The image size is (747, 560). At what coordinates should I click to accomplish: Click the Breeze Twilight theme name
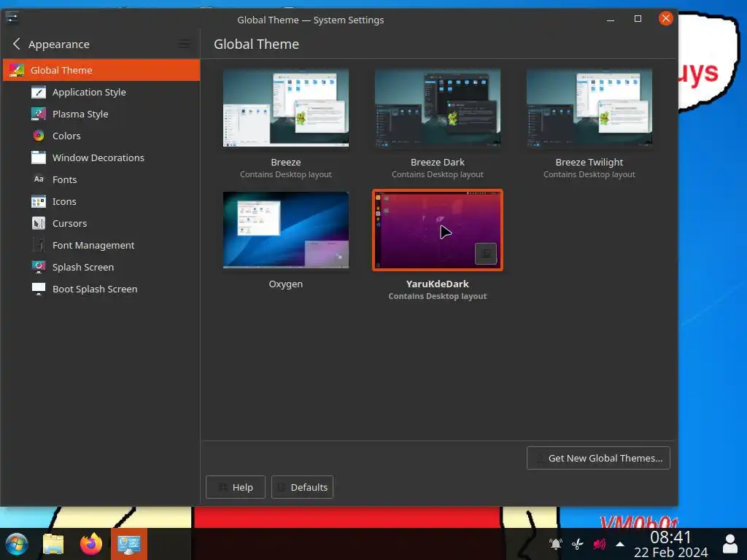(x=589, y=162)
